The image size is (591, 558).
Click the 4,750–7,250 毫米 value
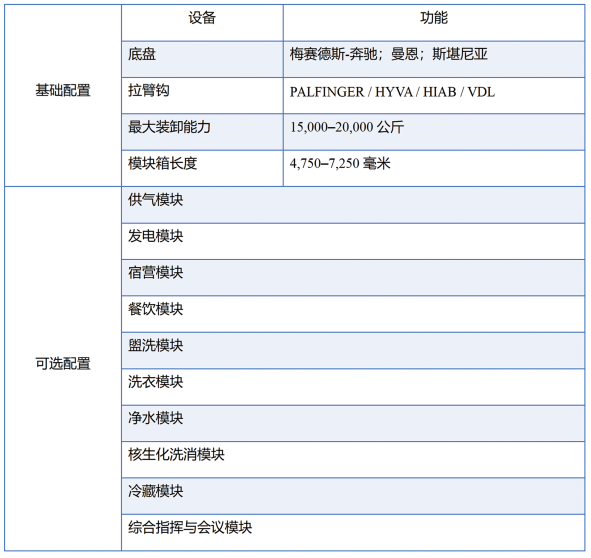[x=340, y=164]
